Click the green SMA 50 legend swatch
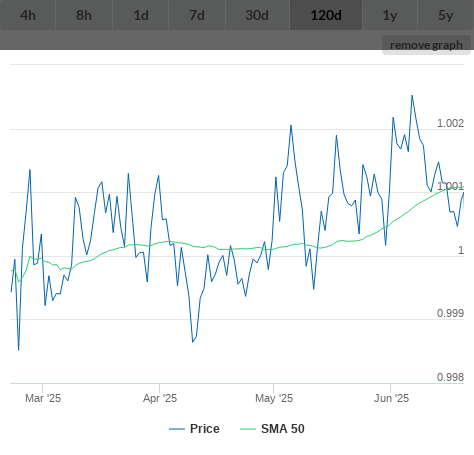 (x=248, y=429)
